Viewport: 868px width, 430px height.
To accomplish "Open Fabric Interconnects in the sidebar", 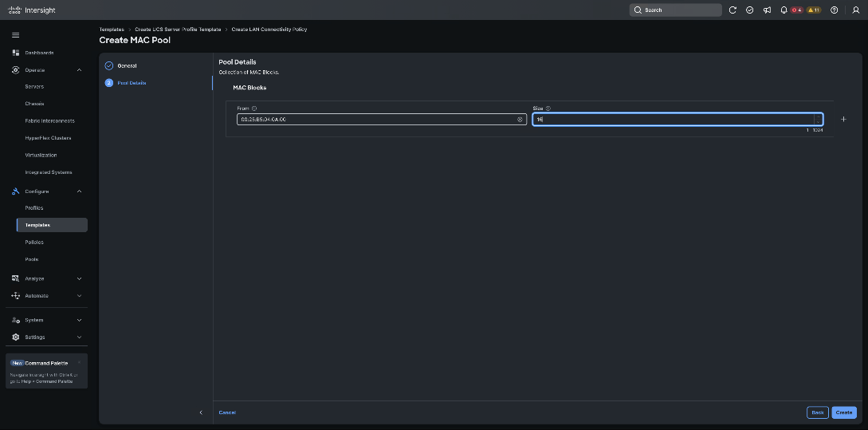I will [52, 120].
